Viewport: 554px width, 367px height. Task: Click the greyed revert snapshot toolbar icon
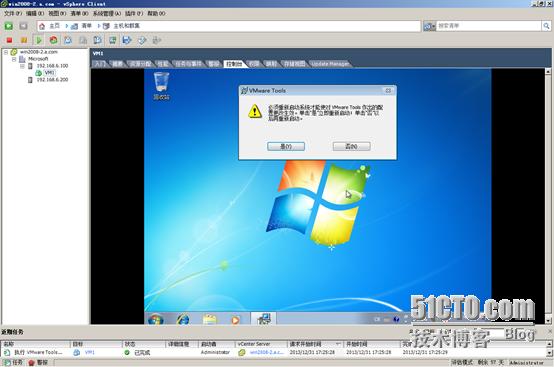(83, 40)
